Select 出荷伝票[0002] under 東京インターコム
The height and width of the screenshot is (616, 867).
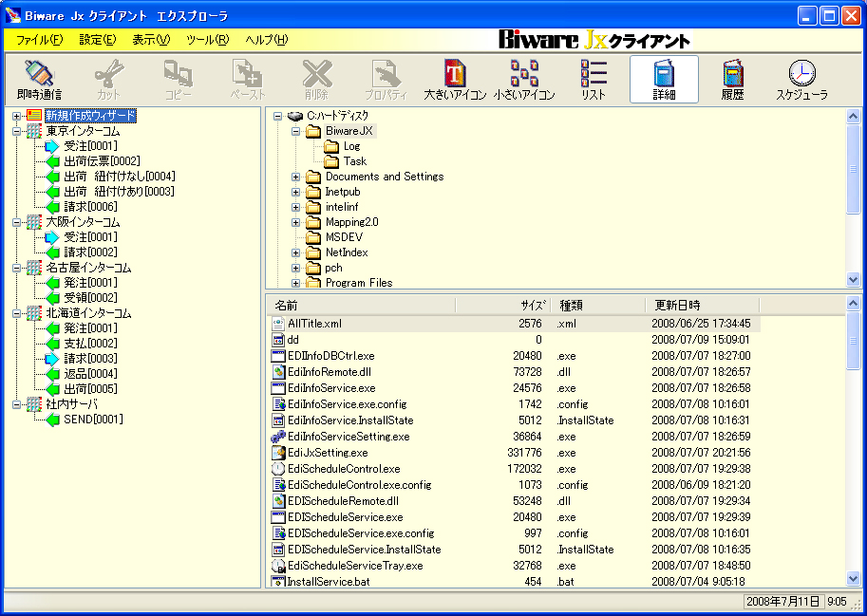click(x=102, y=161)
